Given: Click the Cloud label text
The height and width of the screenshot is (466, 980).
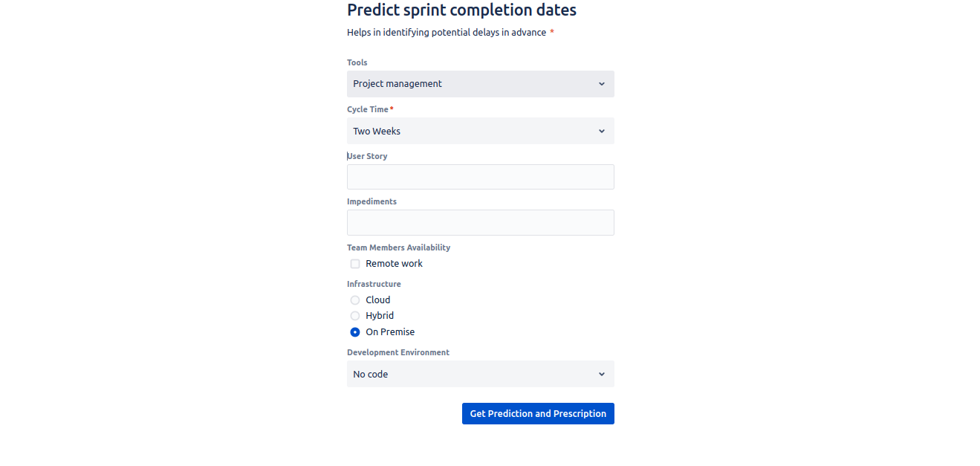Looking at the screenshot, I should 377,300.
